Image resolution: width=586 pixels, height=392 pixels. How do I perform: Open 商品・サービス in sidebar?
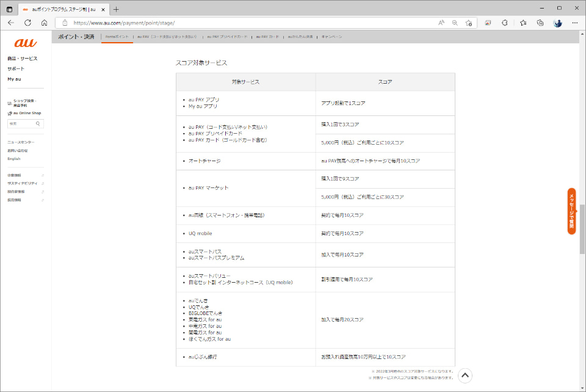tap(23, 59)
